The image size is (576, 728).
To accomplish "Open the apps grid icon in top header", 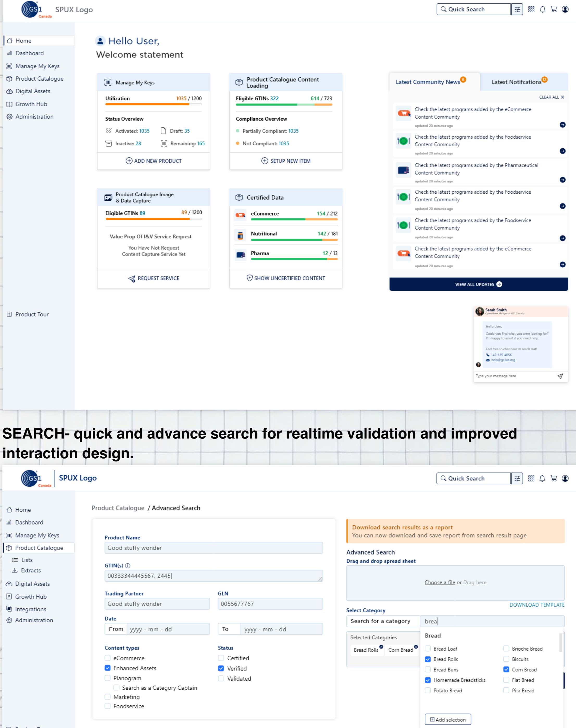I will [531, 9].
